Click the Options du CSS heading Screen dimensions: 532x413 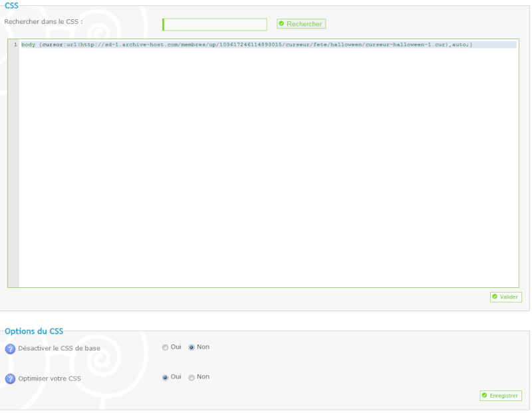[34, 331]
